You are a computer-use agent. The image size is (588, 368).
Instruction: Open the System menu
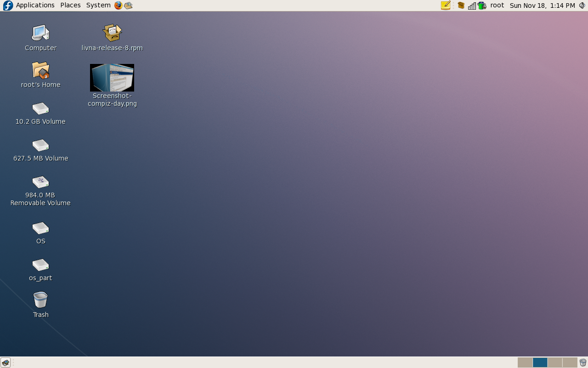coord(98,5)
